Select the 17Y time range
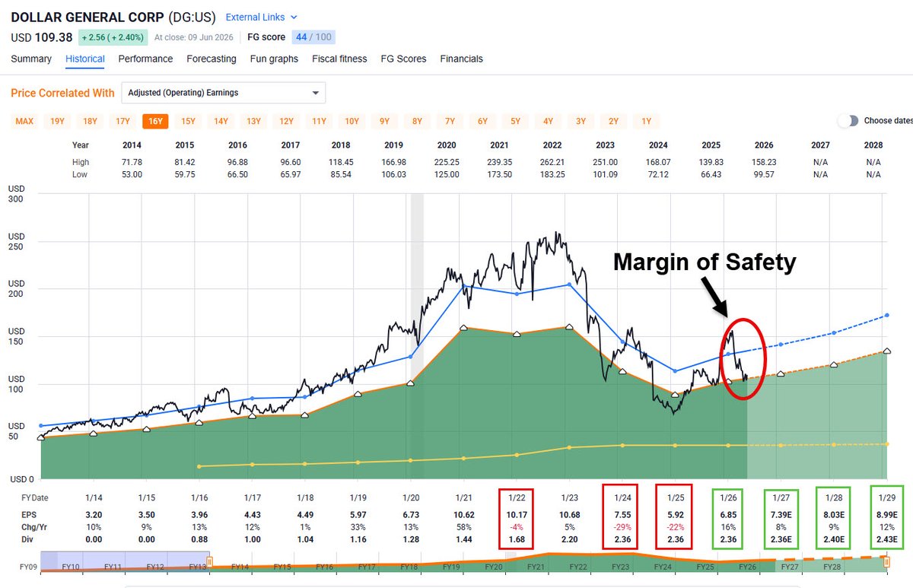Image resolution: width=913 pixels, height=588 pixels. (x=122, y=121)
